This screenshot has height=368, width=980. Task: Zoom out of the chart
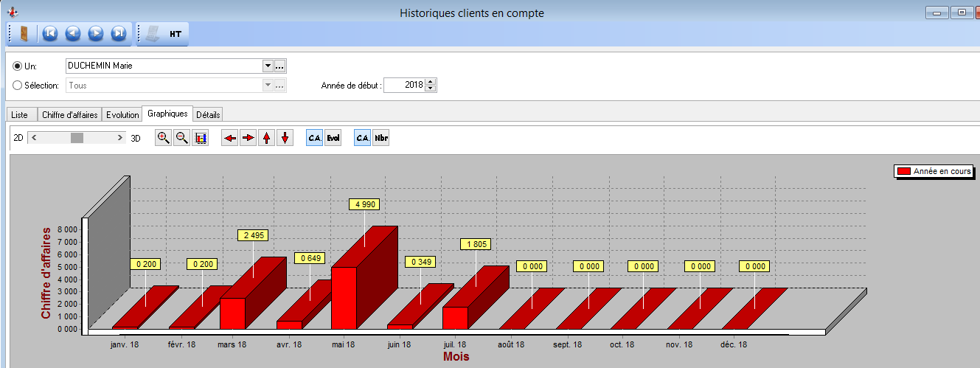tap(181, 138)
